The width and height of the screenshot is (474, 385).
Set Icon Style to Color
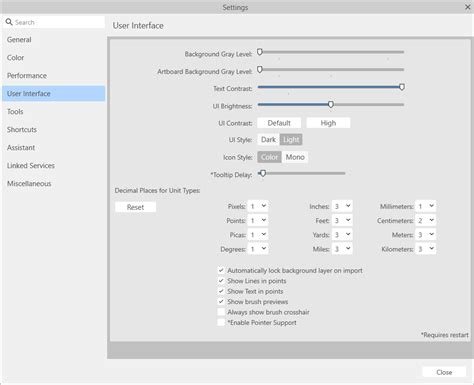point(269,157)
